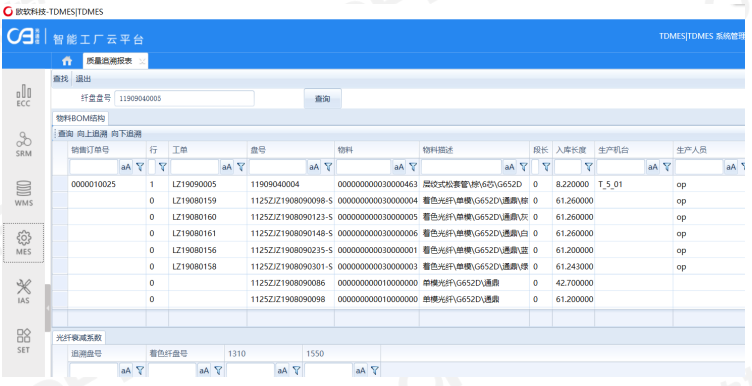Toggle aA case match for 生产机台
752x386 pixels.
click(x=653, y=167)
